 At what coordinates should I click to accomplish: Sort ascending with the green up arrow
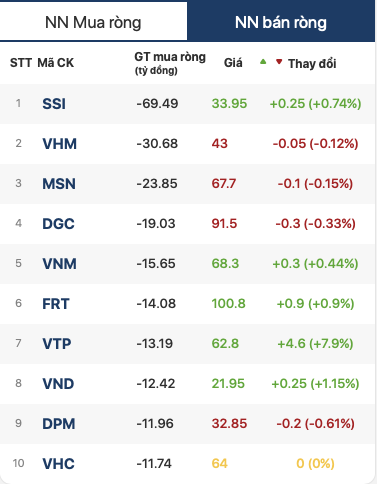263,62
